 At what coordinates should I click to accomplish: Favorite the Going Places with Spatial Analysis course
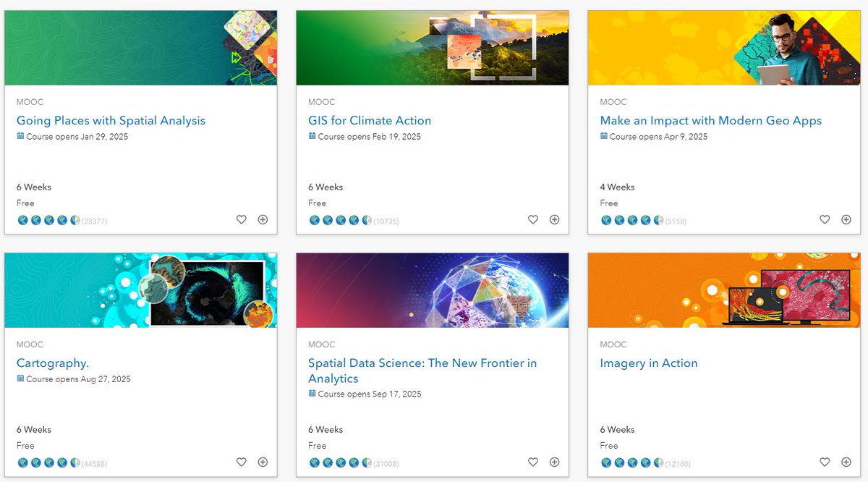[x=242, y=220]
